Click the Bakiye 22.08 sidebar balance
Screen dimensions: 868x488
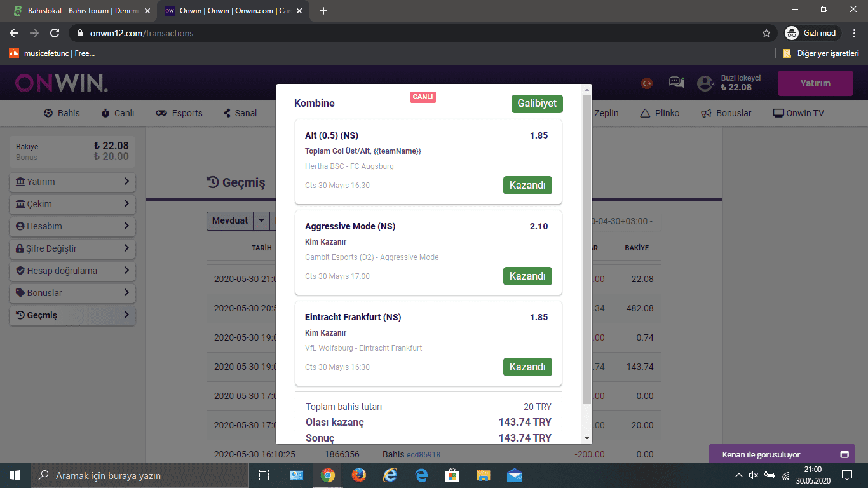click(111, 146)
